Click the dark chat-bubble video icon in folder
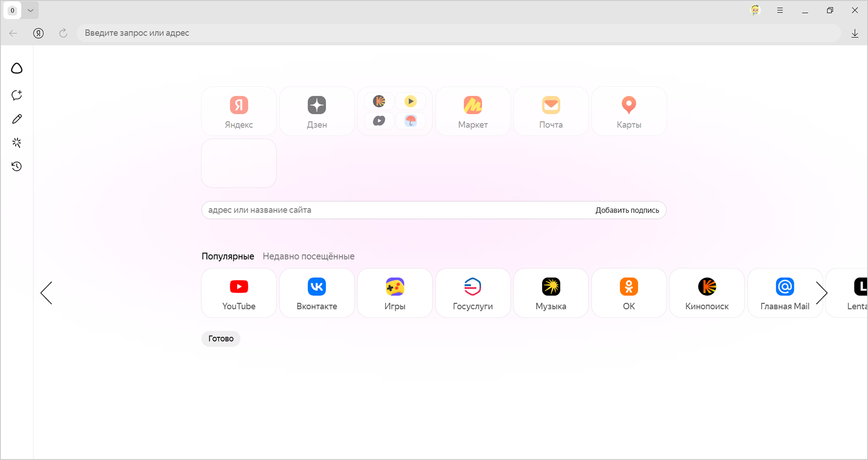 pyautogui.click(x=379, y=121)
